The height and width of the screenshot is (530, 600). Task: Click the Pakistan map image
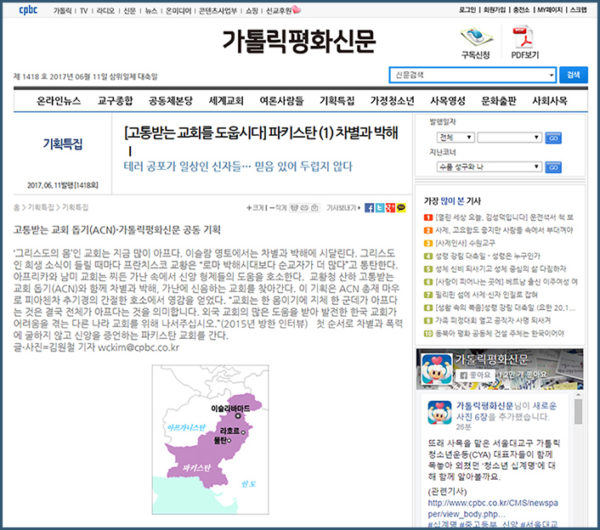[210, 439]
